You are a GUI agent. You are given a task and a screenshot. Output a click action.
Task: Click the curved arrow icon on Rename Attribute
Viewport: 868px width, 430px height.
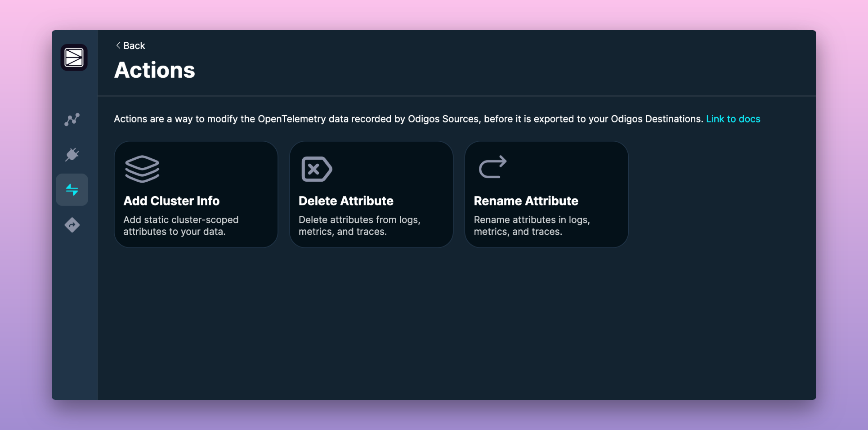click(x=492, y=166)
